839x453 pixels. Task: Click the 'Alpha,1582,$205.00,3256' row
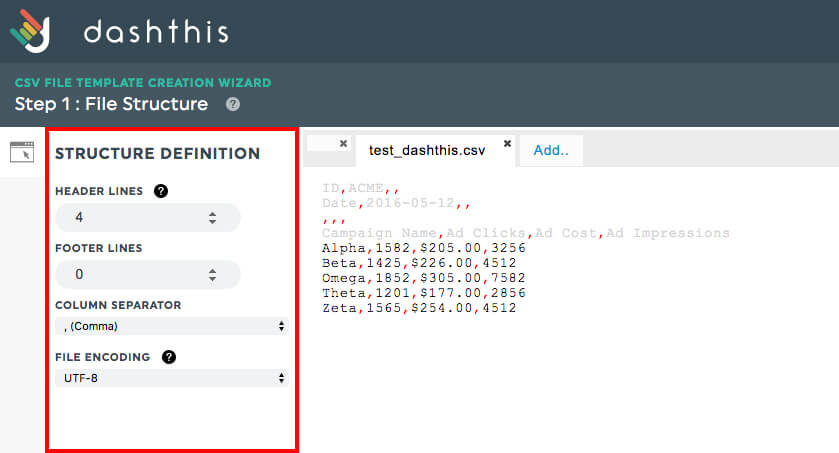424,248
